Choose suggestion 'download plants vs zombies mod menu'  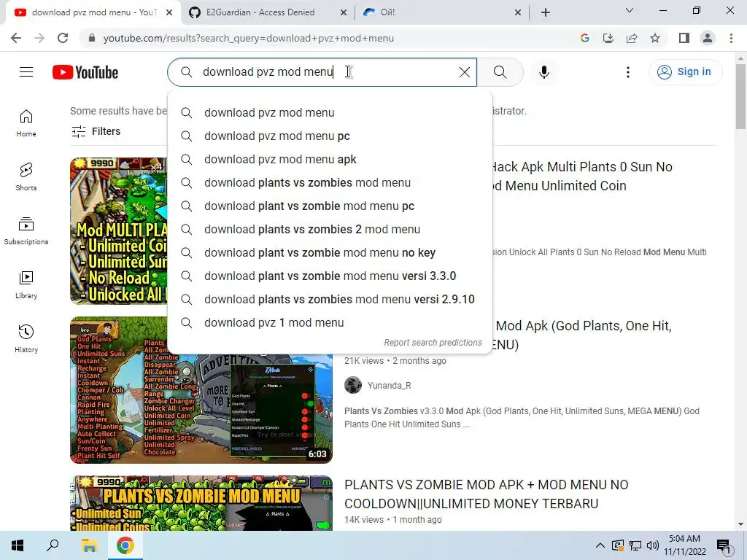point(330,183)
